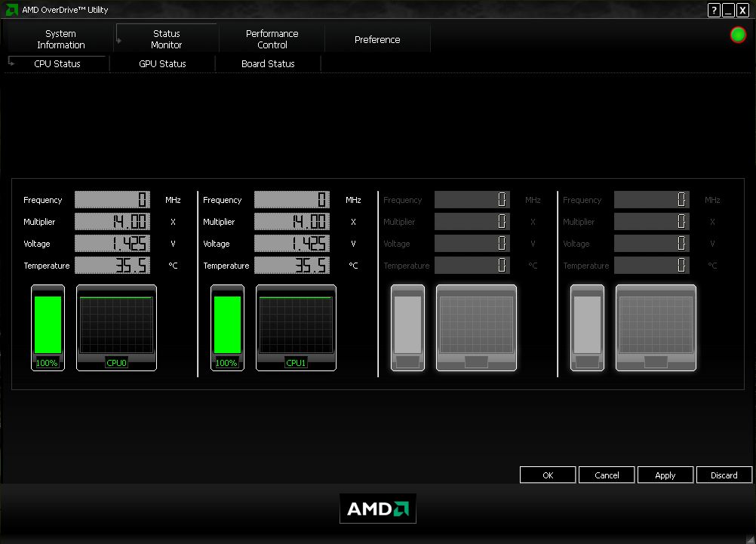This screenshot has width=756, height=544.
Task: Minimize the AMD OverDrive window
Action: pyautogui.click(x=728, y=10)
